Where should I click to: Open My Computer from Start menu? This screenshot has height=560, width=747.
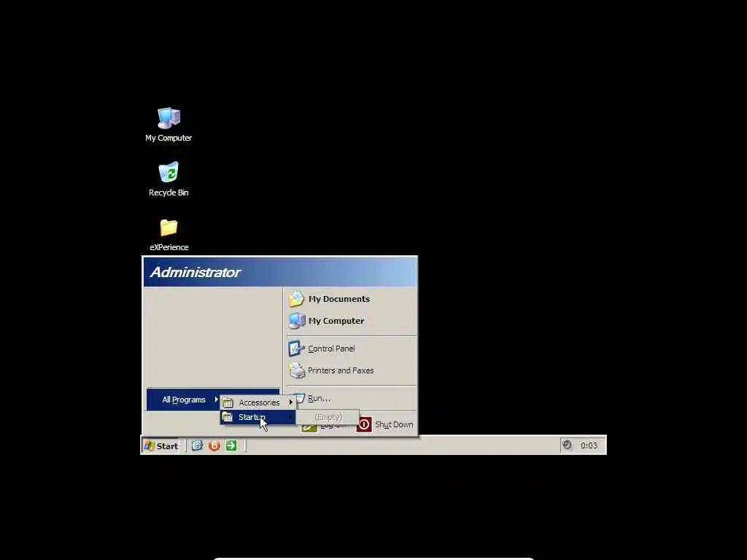coord(352,321)
